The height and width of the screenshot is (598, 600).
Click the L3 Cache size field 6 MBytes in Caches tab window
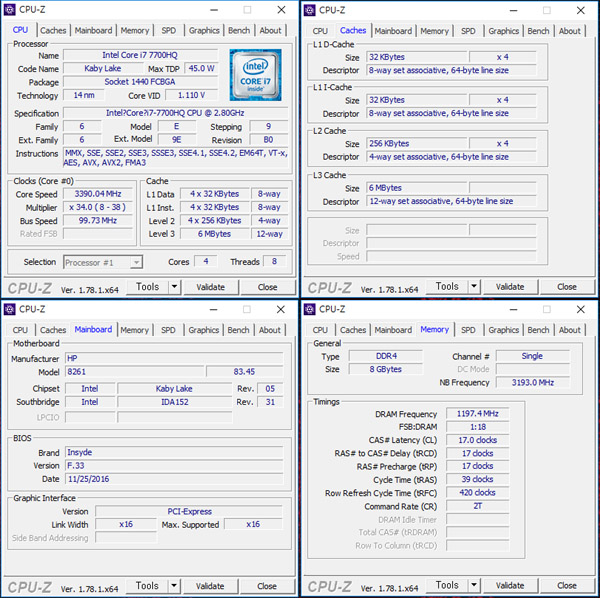416,188
